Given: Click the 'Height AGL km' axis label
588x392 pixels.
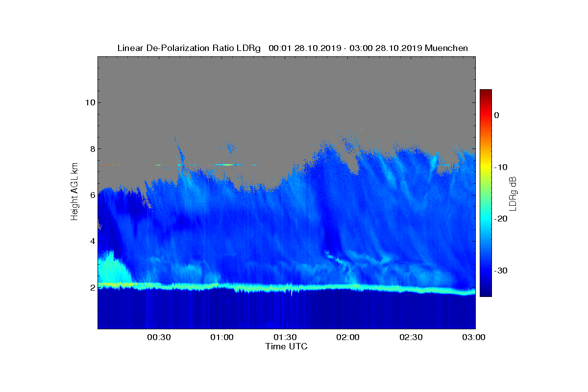Looking at the screenshot, I should tap(74, 193).
